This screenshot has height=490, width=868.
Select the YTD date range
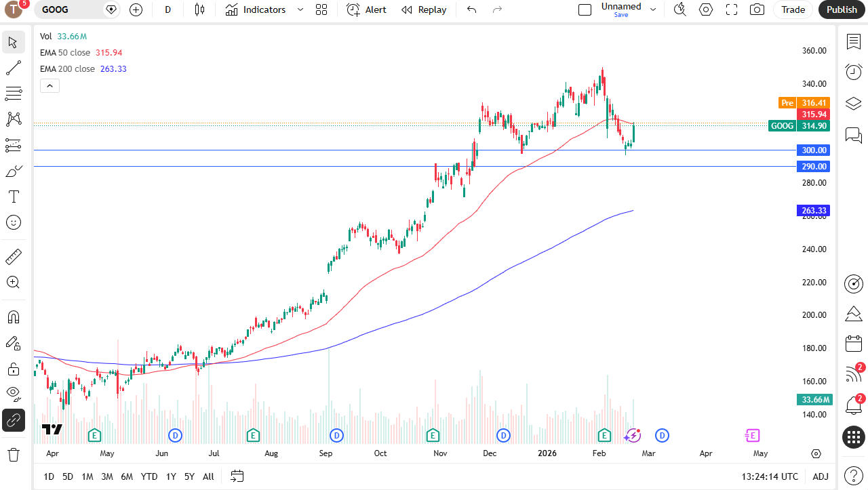point(149,476)
